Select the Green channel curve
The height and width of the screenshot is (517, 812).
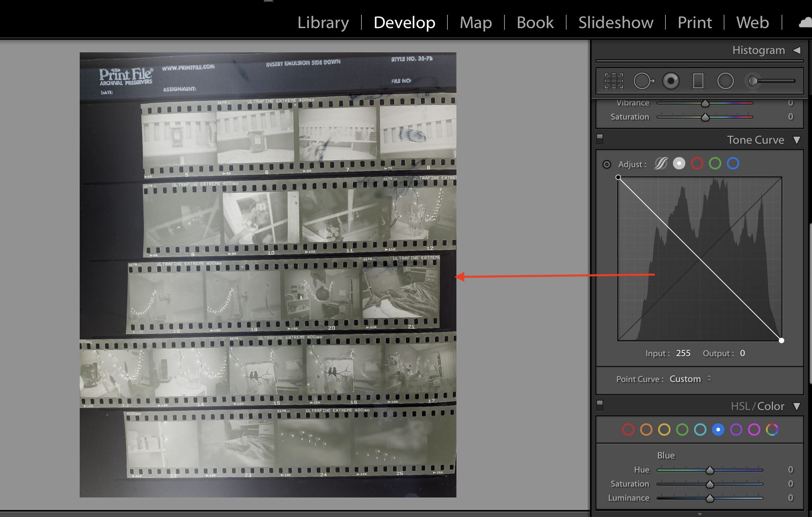coord(715,164)
